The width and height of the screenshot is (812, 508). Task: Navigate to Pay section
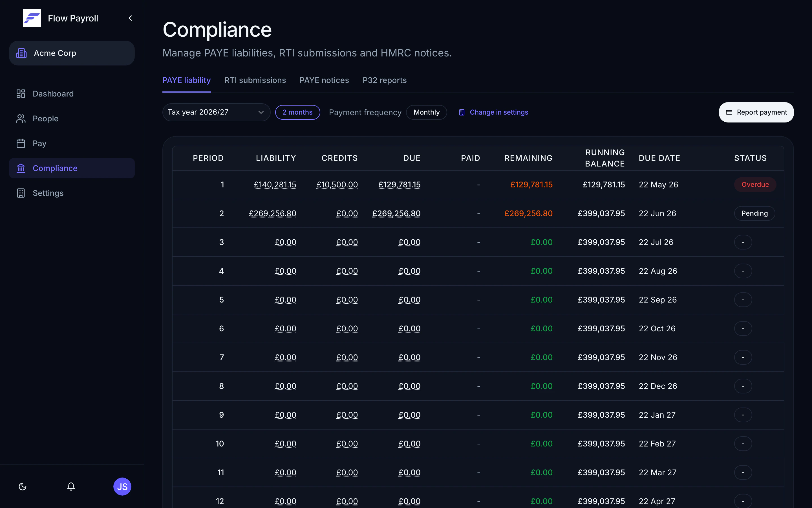(x=72, y=143)
